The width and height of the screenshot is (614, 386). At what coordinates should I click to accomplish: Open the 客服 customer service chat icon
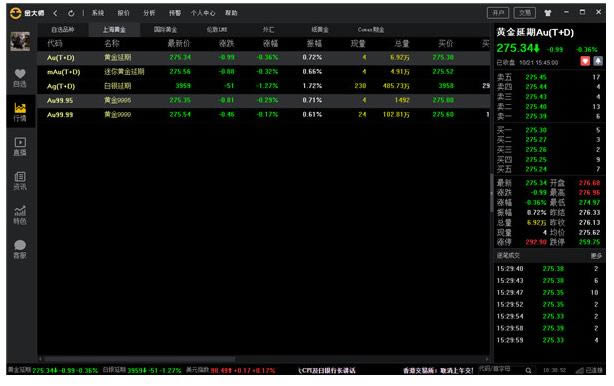[20, 250]
